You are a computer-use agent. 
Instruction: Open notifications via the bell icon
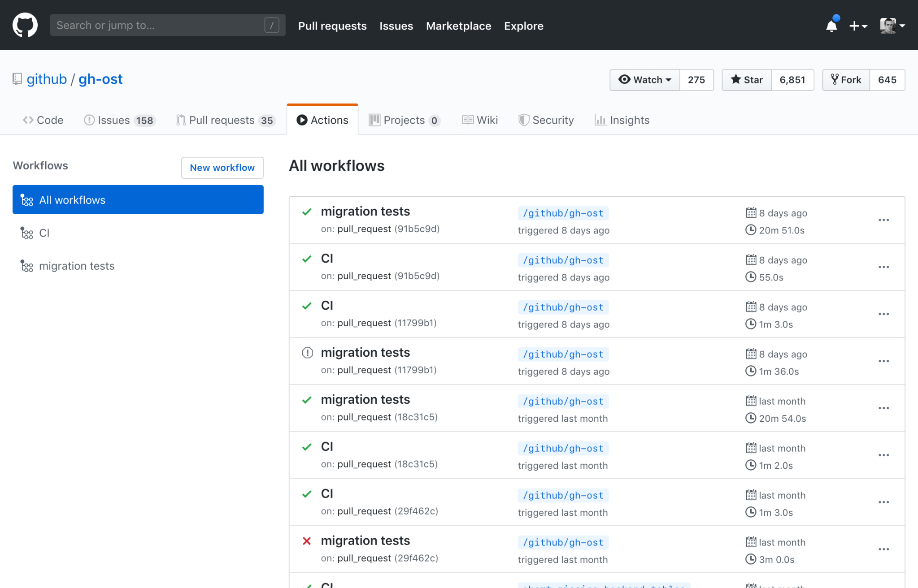pyautogui.click(x=831, y=25)
